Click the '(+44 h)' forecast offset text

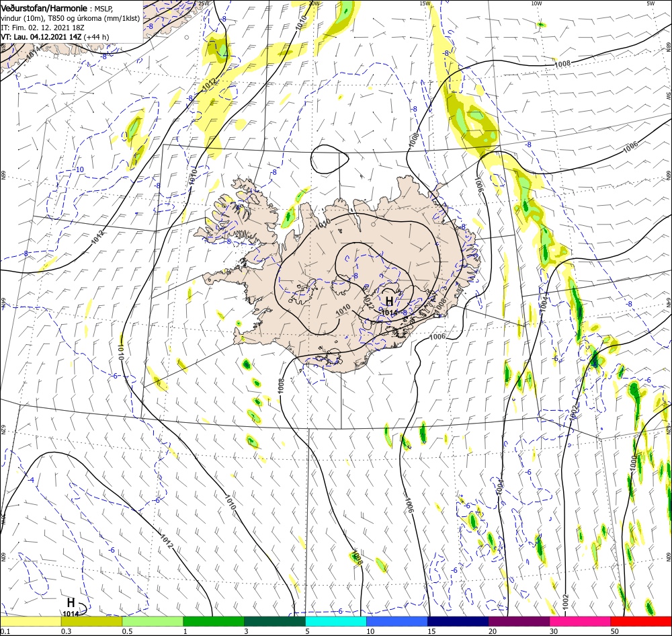tap(96, 37)
